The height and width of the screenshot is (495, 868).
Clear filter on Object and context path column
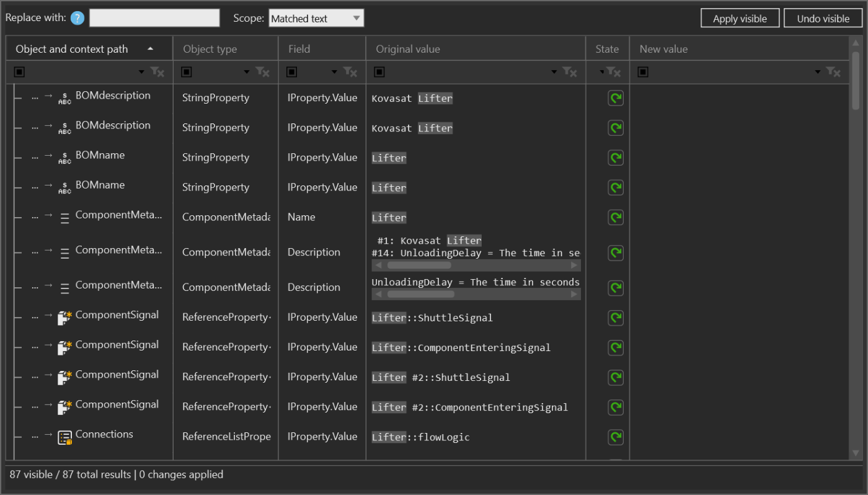click(159, 72)
